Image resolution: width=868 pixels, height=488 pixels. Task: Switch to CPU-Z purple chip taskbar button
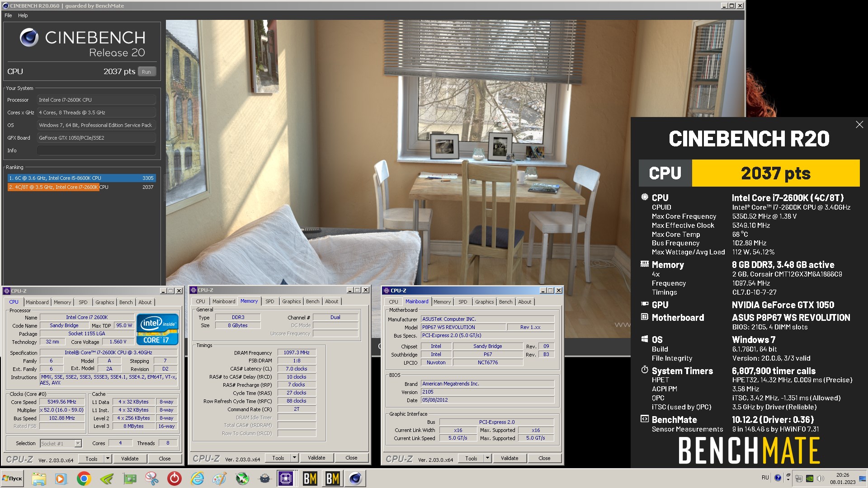pyautogui.click(x=286, y=479)
